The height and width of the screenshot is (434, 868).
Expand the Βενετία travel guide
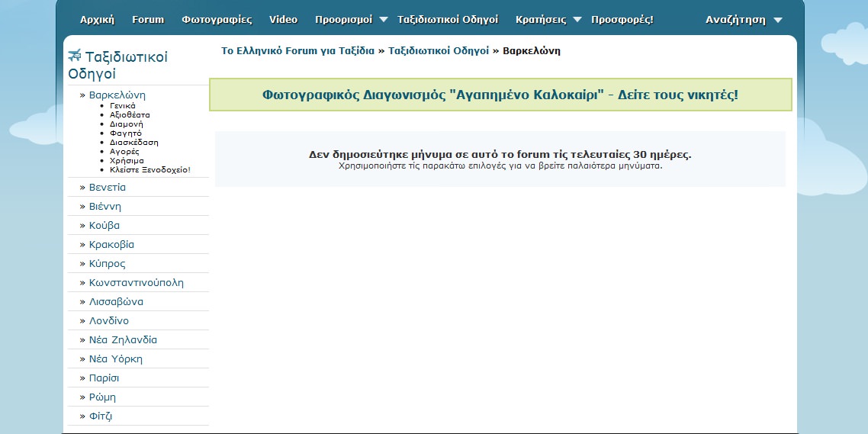pos(107,188)
